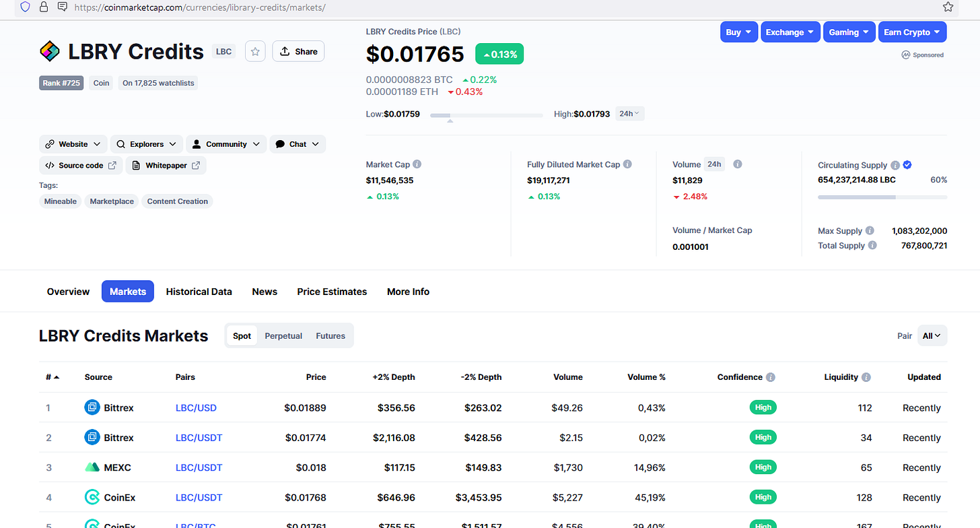Screen dimensions: 980x528
Task: Sort by the # column header
Action: tap(52, 377)
